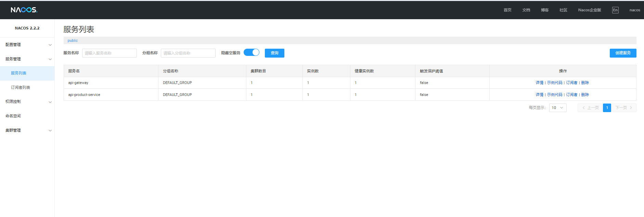
Task: View 示例代码 for api-gateway
Action: click(554, 83)
